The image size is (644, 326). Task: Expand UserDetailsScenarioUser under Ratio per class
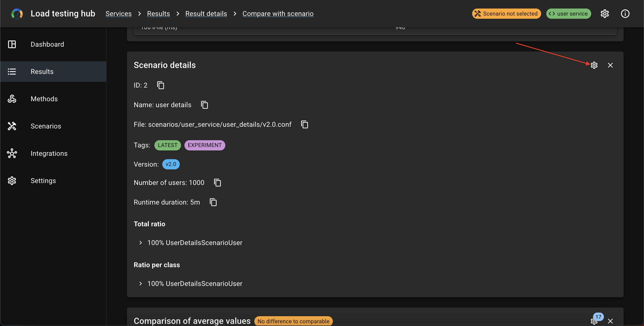pos(141,283)
